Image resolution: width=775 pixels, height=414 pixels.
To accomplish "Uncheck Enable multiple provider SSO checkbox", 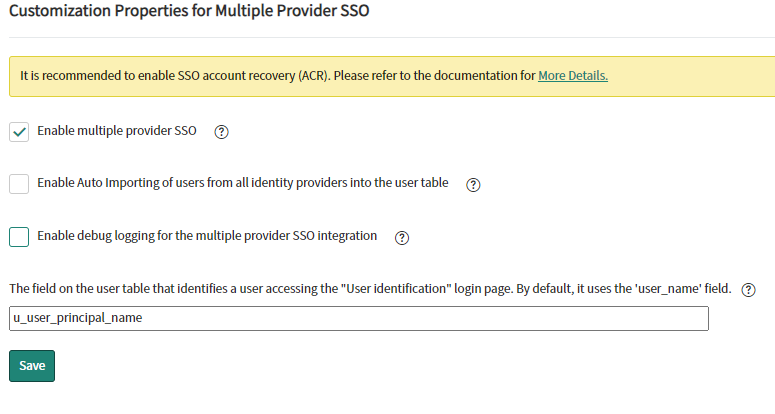I will click(x=19, y=132).
